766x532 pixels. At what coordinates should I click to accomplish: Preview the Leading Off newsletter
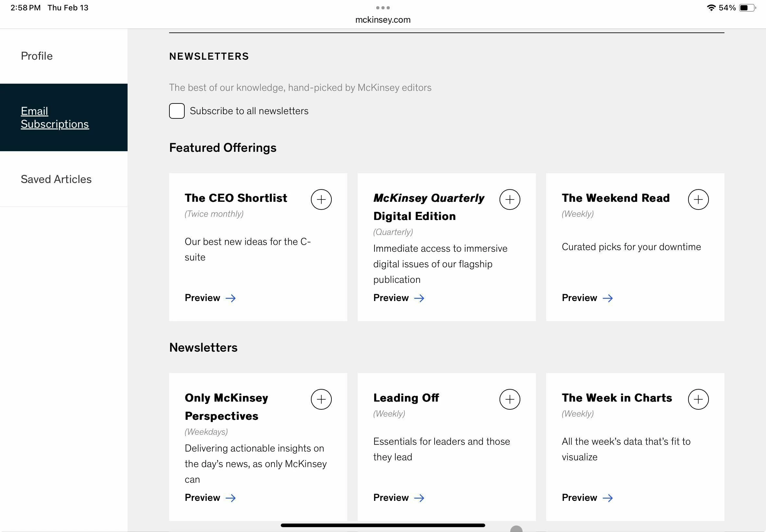click(x=399, y=497)
